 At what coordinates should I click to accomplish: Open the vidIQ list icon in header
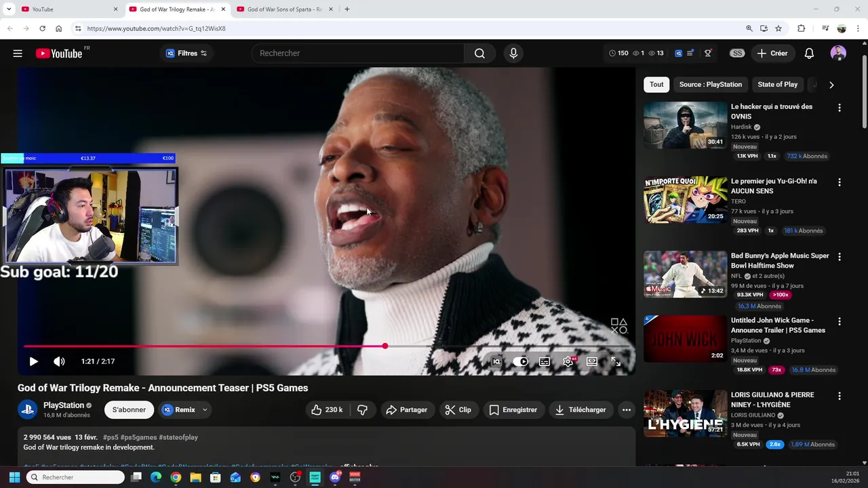coord(690,54)
